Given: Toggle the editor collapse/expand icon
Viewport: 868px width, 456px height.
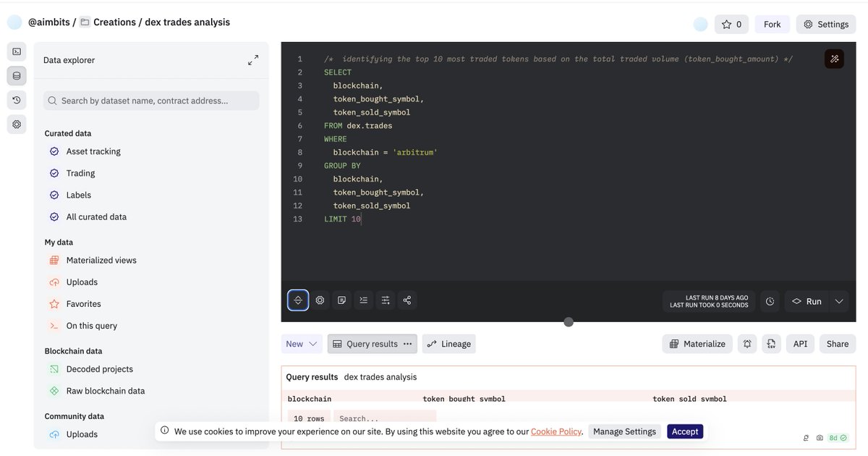Looking at the screenshot, I should coord(298,300).
